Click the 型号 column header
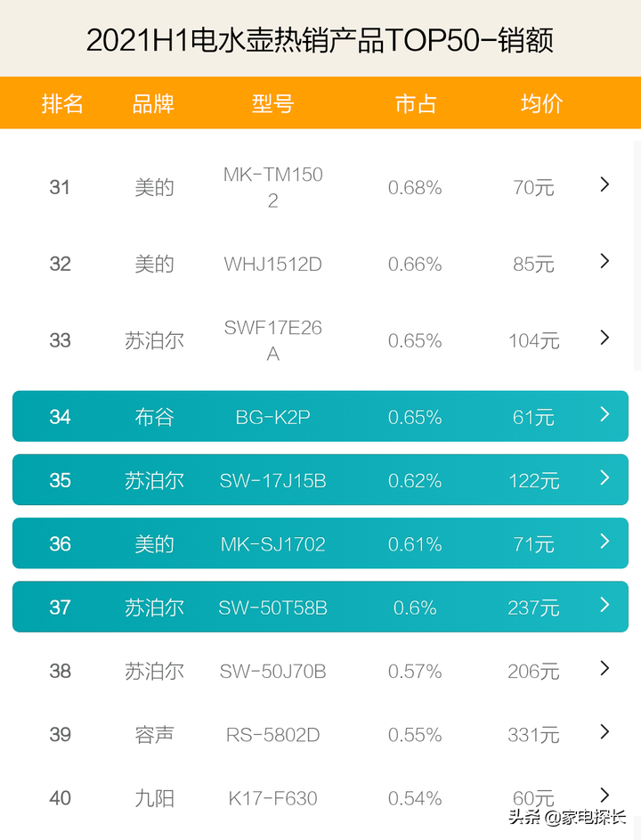Viewport: 641px width, 840px height. 272,104
